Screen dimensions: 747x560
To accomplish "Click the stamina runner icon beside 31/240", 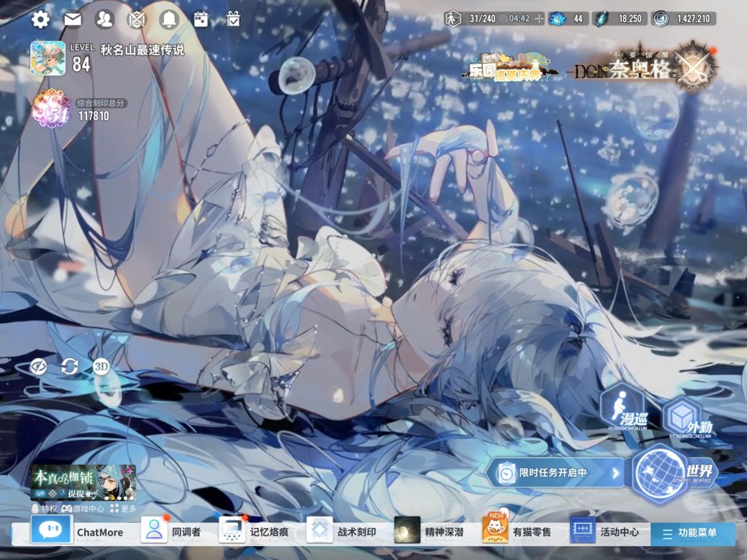I will [x=453, y=19].
